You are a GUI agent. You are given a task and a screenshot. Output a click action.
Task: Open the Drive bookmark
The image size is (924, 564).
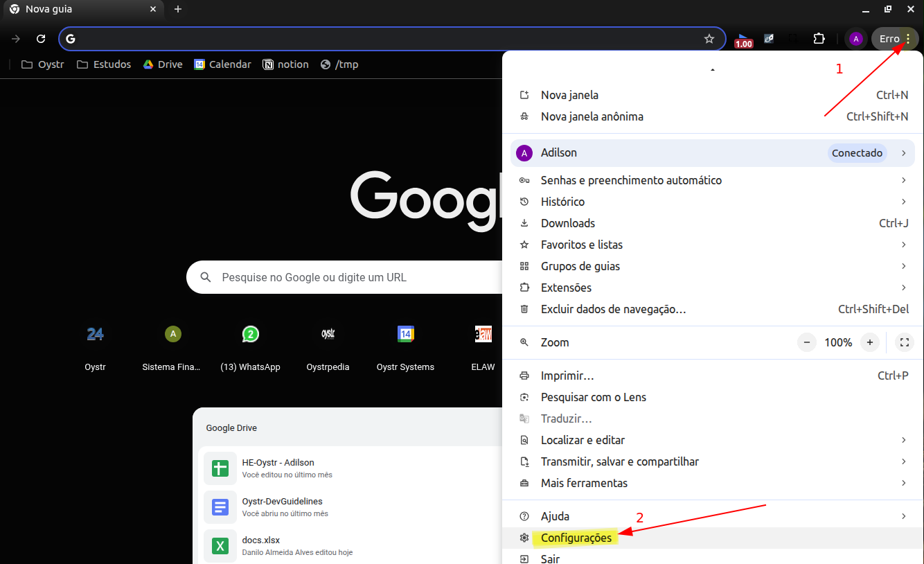(x=163, y=64)
